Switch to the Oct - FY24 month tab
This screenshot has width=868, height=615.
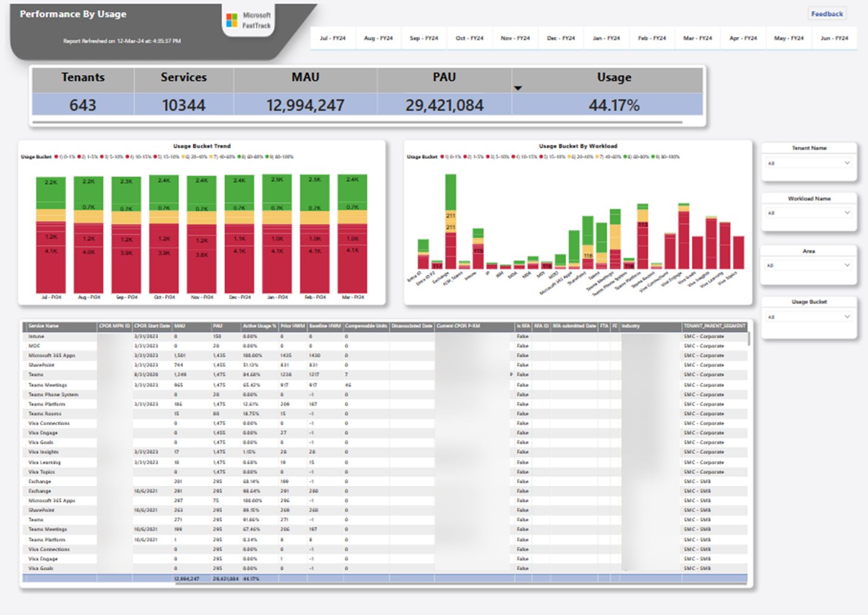coord(469,38)
